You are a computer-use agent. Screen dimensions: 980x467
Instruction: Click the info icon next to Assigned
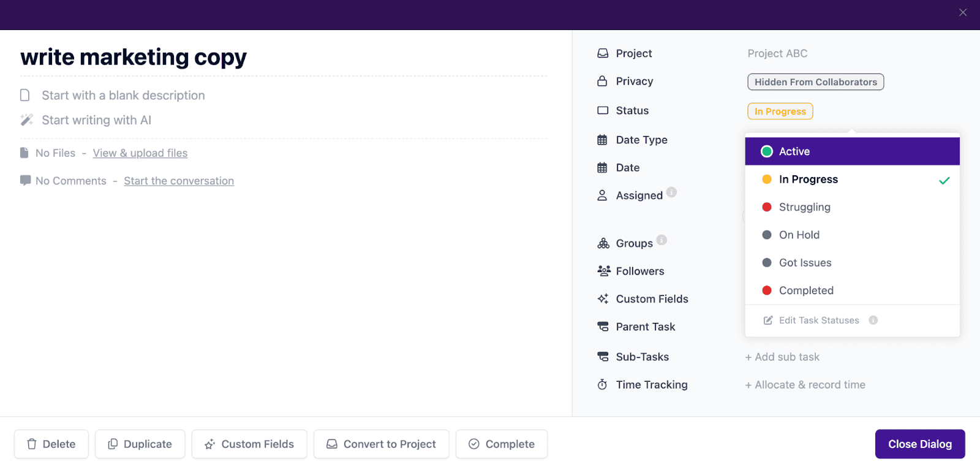[671, 192]
